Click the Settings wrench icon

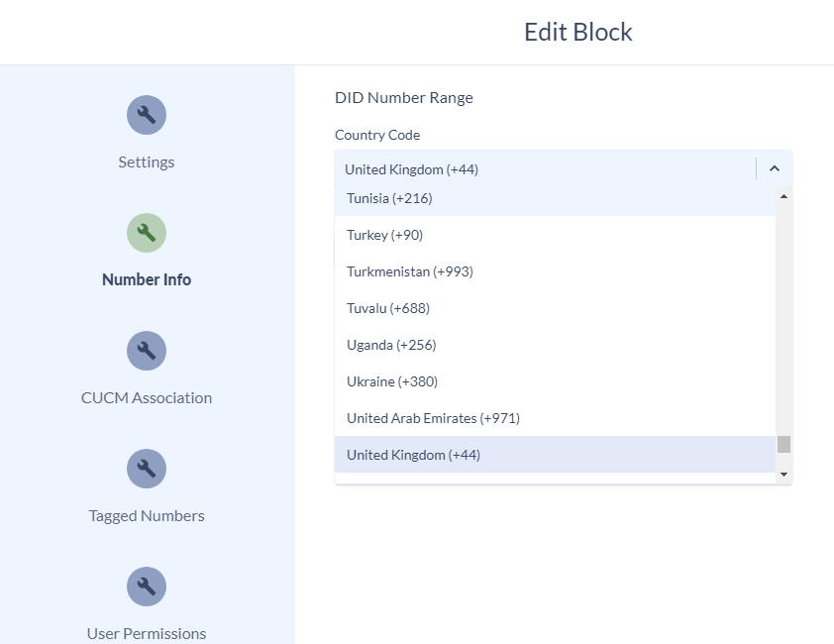point(147,115)
